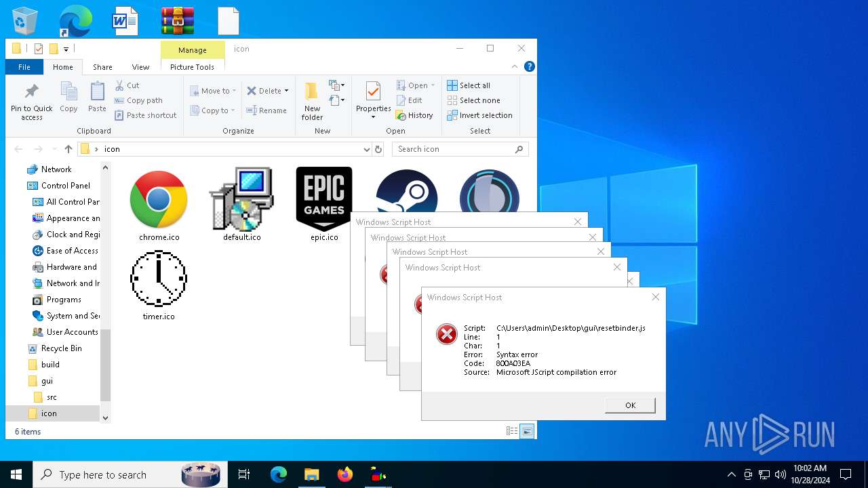This screenshot has height=488, width=868.
Task: Open the File menu tab
Action: (24, 67)
